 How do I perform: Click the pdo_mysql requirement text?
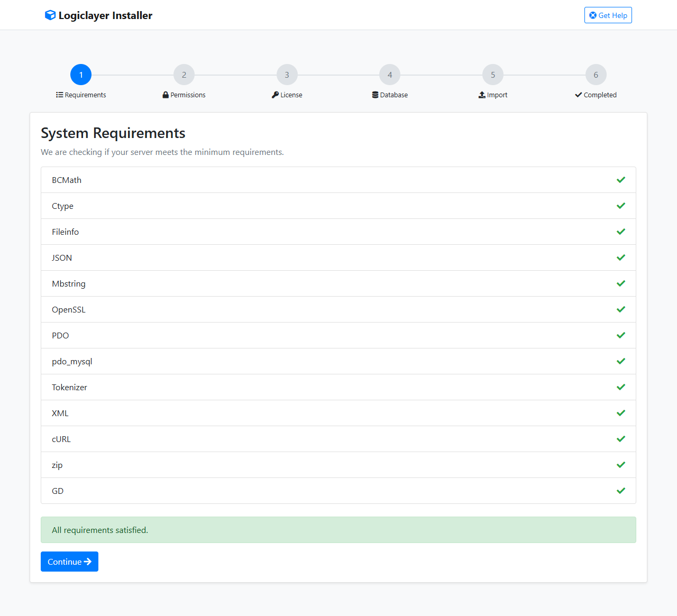(x=72, y=362)
